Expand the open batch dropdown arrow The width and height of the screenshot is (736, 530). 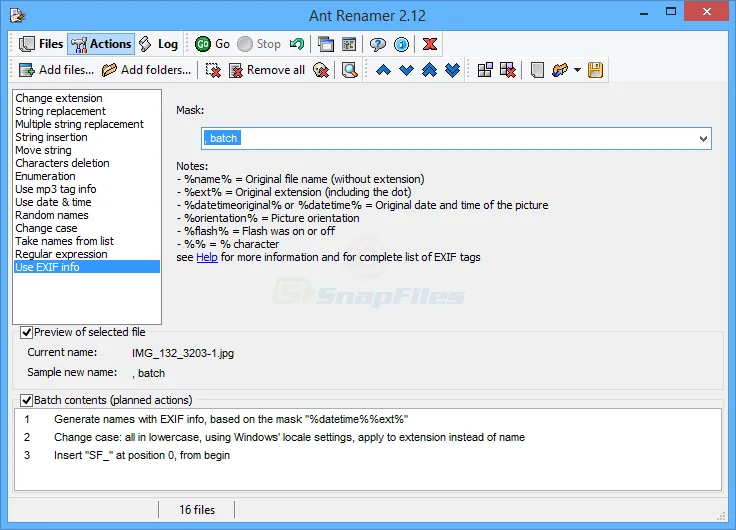[577, 70]
